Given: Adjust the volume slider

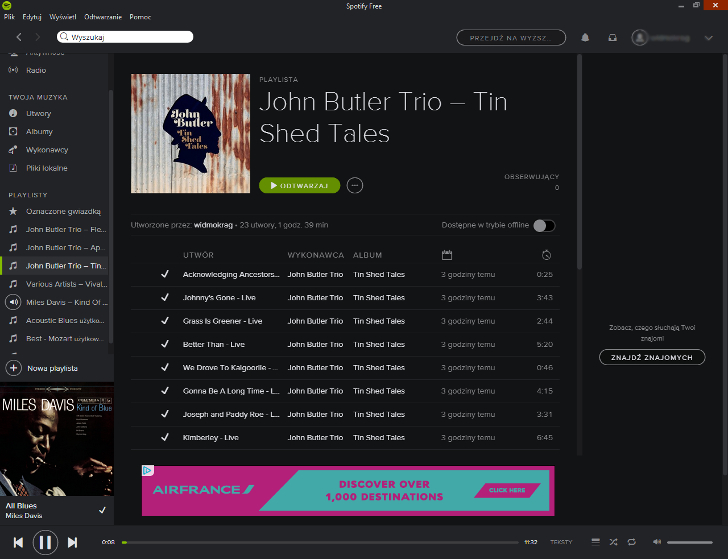Looking at the screenshot, I should point(689,542).
